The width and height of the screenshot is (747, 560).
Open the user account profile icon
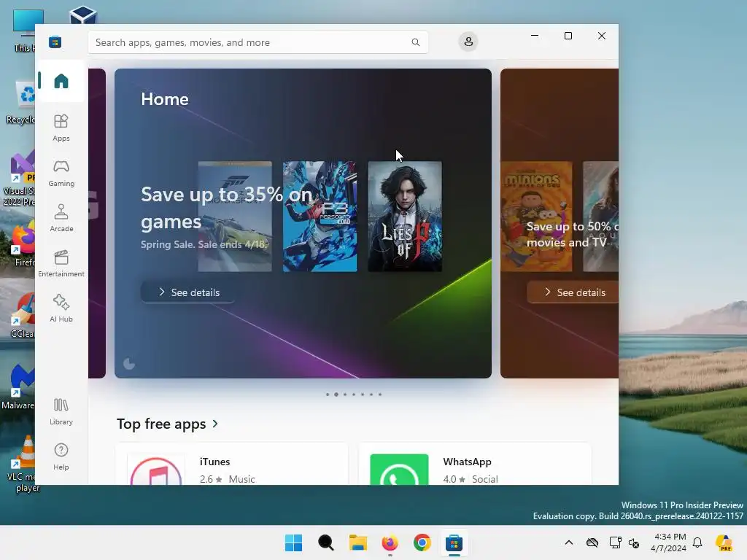click(468, 42)
